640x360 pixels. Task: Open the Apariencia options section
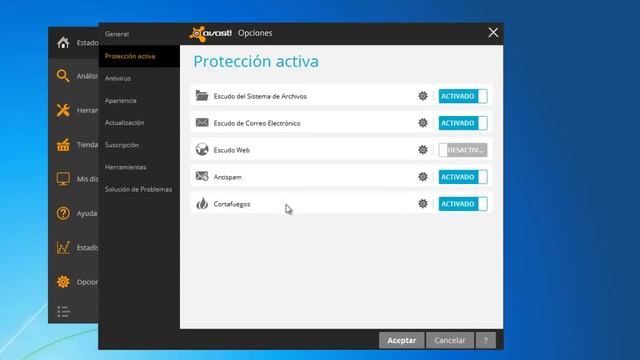(139, 100)
